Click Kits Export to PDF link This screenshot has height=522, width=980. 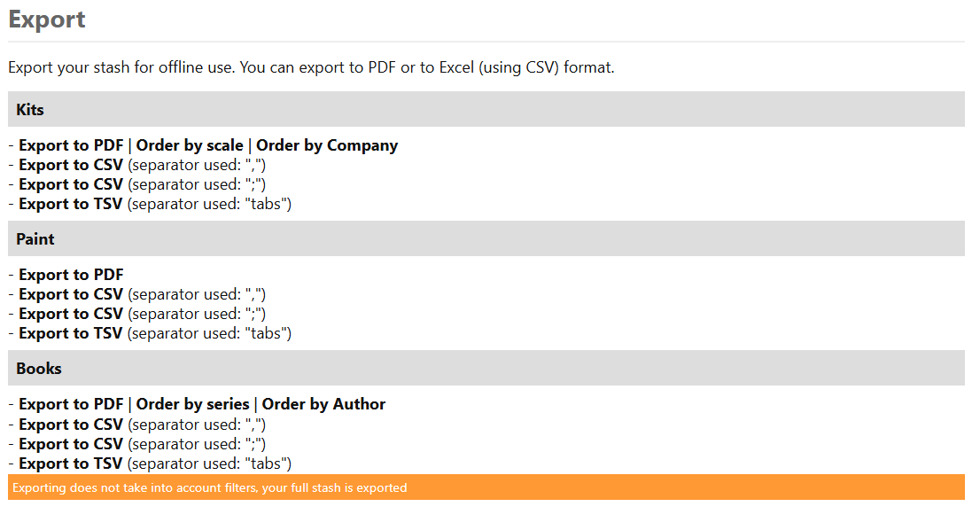tap(71, 145)
